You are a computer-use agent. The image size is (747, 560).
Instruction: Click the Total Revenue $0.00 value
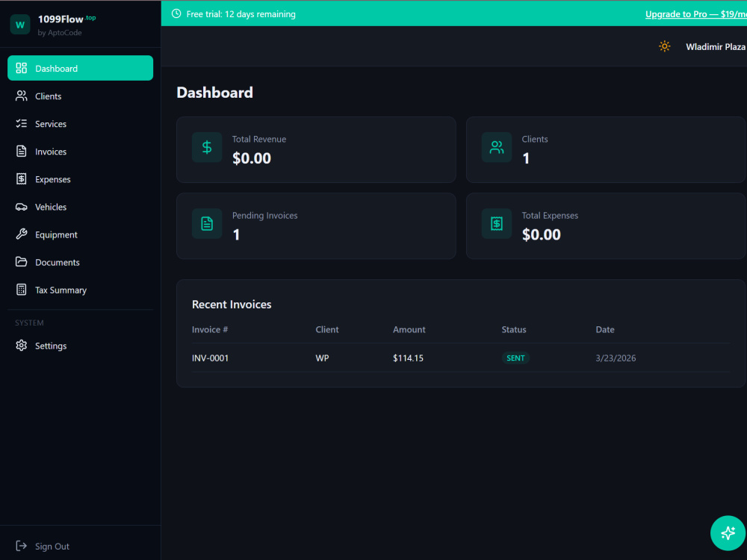(x=252, y=158)
